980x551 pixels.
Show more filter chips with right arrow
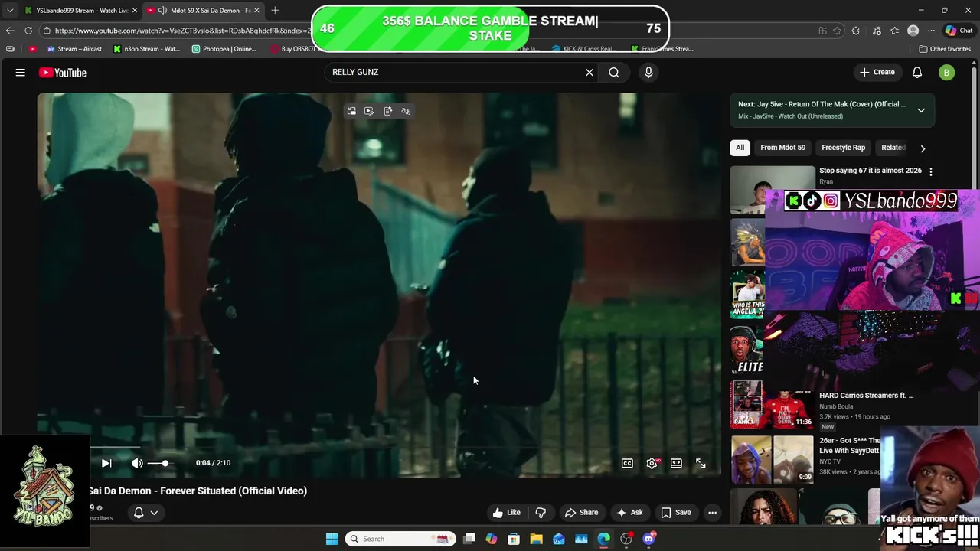pyautogui.click(x=923, y=148)
